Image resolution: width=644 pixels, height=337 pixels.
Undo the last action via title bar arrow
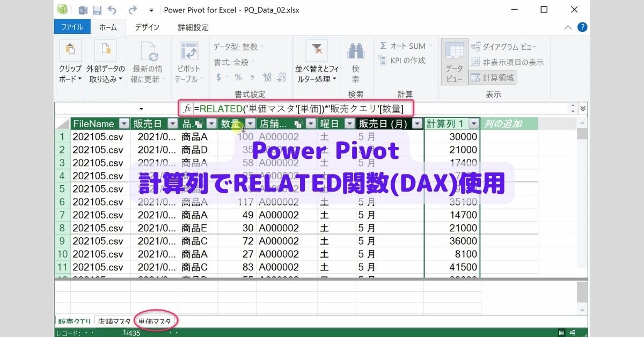112,10
